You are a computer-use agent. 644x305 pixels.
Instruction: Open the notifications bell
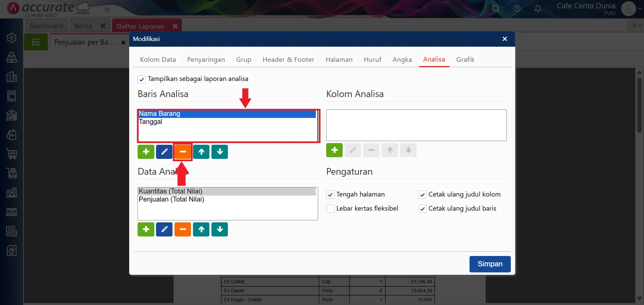point(538,9)
